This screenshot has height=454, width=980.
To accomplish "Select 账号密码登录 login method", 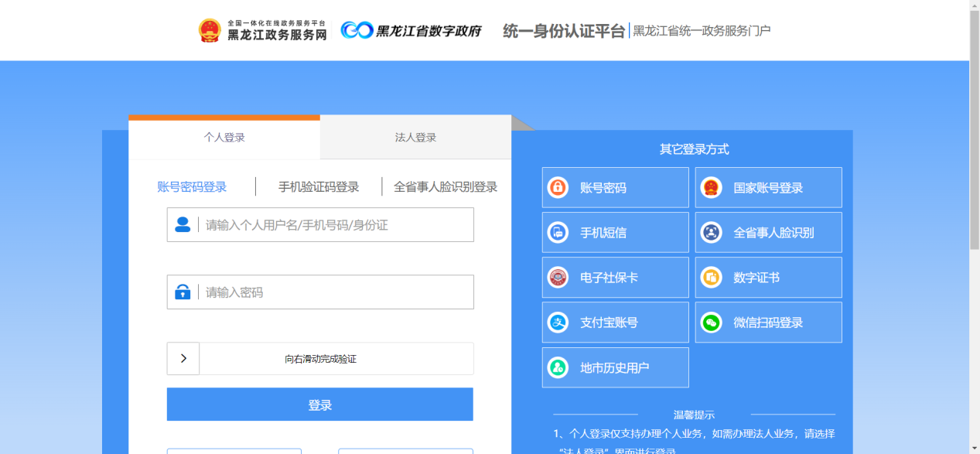I will pyautogui.click(x=192, y=187).
